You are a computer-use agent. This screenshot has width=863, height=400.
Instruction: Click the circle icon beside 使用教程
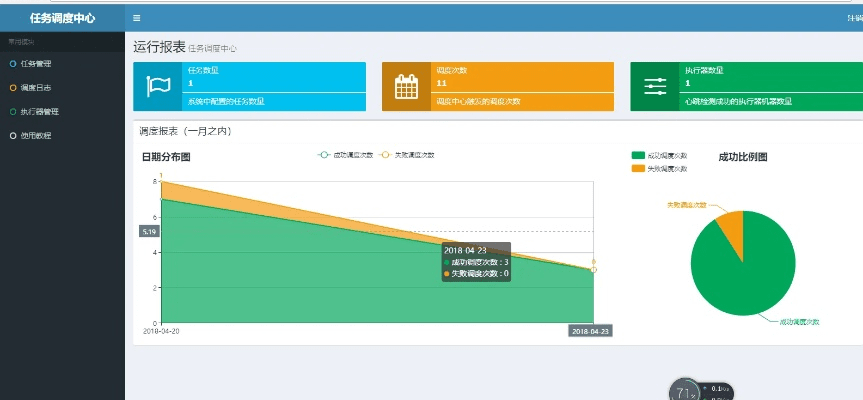click(x=12, y=135)
